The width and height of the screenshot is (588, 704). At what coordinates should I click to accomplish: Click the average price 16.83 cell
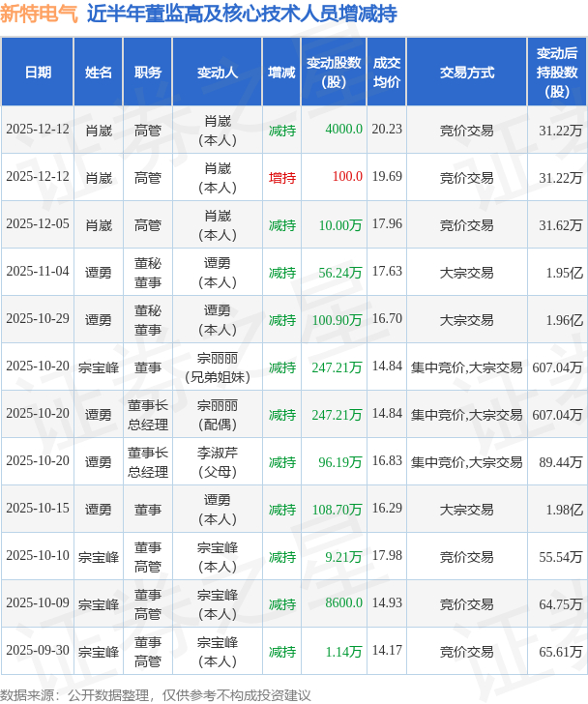coord(387,461)
